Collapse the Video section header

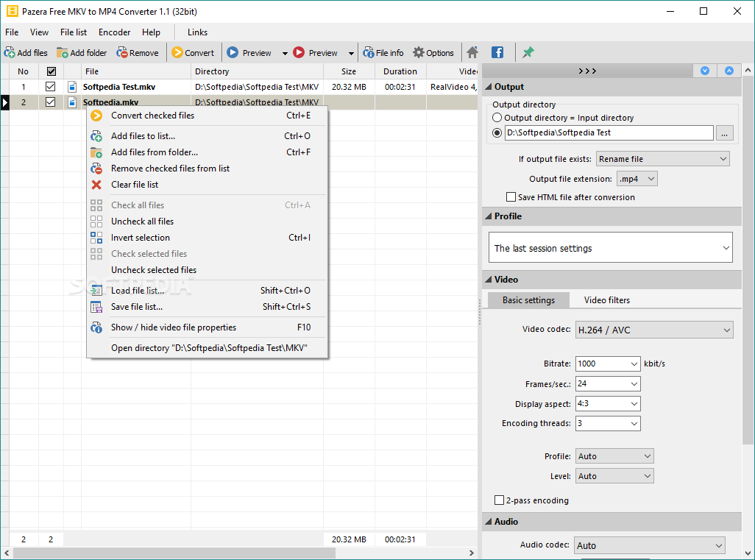612,280
